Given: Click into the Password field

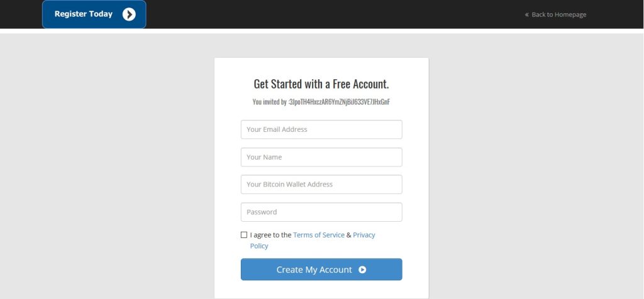Looking at the screenshot, I should point(321,212).
